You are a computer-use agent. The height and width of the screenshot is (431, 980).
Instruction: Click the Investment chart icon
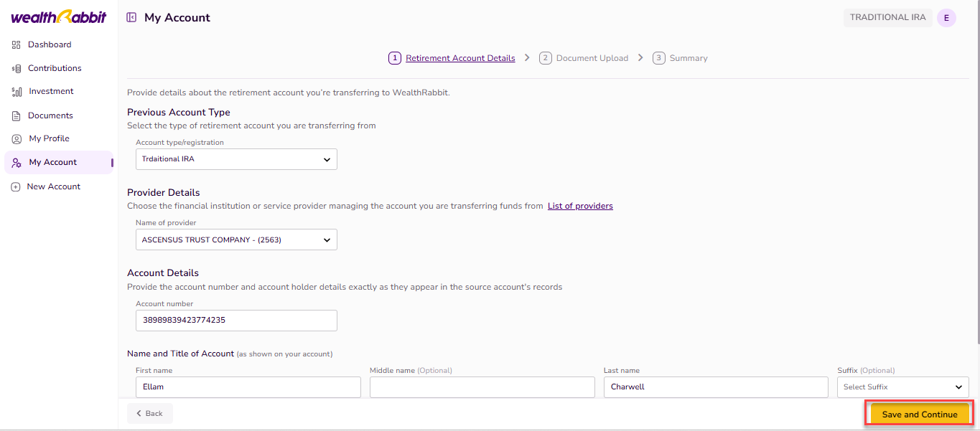coord(16,92)
